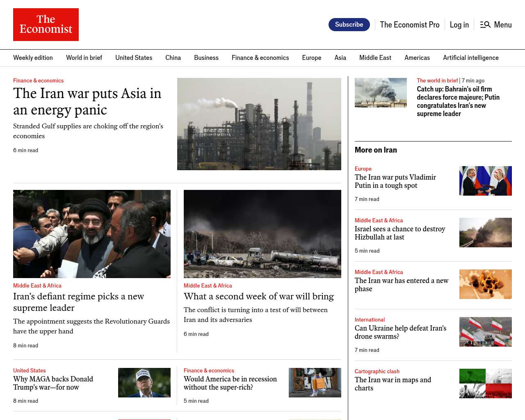The width and height of the screenshot is (525, 420).
Task: Click The Economist logo
Action: (x=46, y=25)
